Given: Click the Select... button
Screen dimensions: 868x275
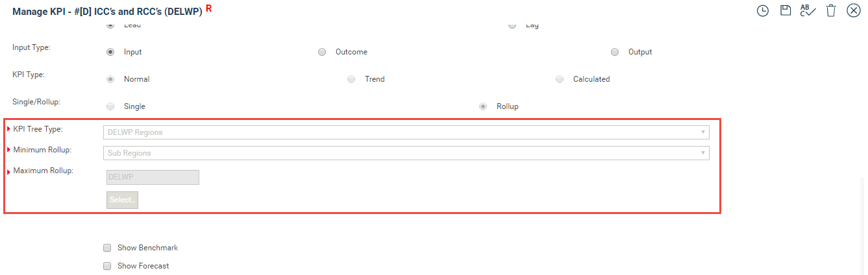Looking at the screenshot, I should tap(122, 200).
